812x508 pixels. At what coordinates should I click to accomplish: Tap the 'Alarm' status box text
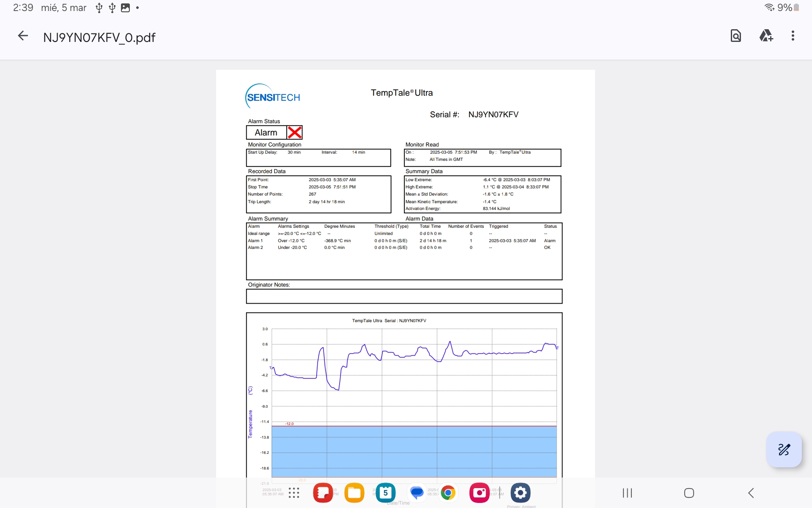[266, 133]
